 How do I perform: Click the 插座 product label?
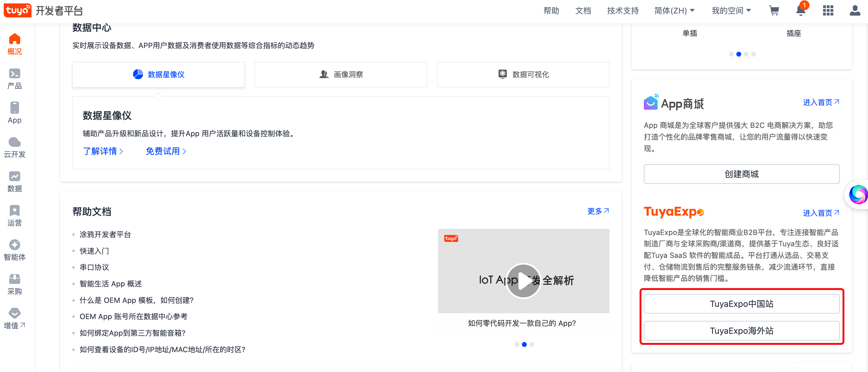(x=794, y=33)
